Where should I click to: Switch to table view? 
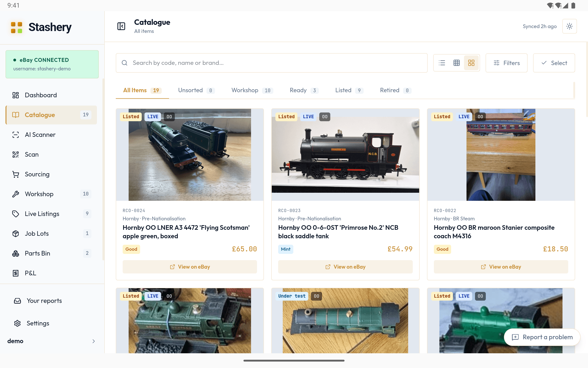(x=457, y=63)
